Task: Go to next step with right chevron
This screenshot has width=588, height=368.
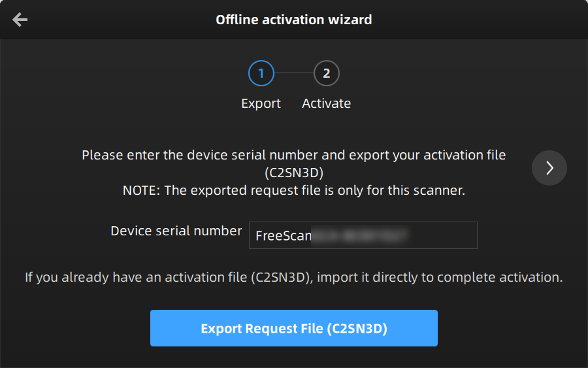Action: click(x=549, y=168)
